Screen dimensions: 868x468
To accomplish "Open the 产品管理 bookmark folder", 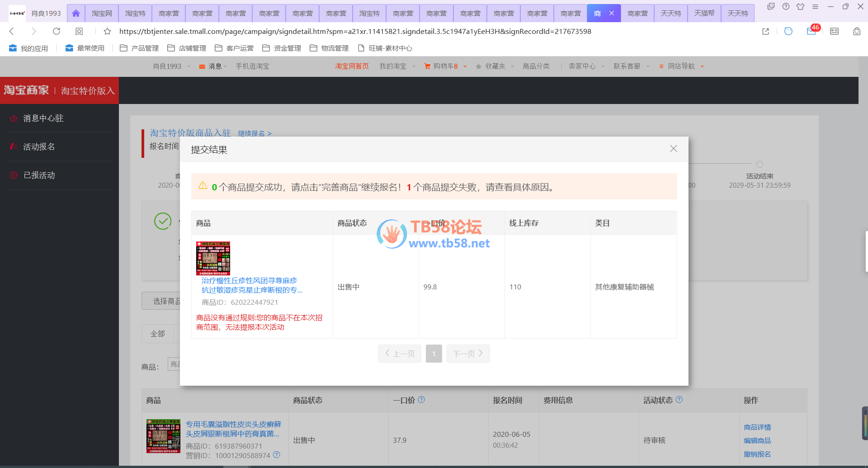I will tap(139, 48).
